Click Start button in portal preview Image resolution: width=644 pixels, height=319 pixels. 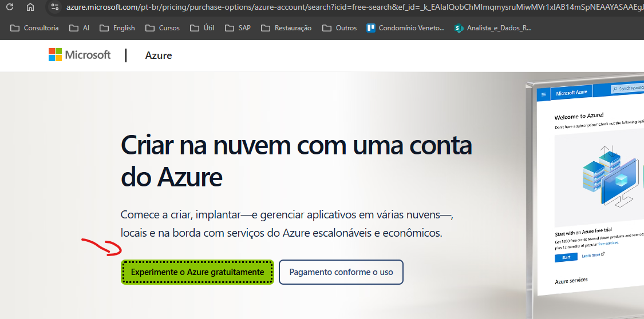[566, 257]
